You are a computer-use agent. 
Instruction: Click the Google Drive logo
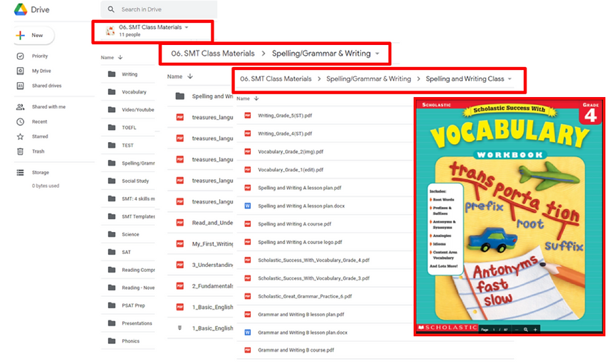pos(20,9)
